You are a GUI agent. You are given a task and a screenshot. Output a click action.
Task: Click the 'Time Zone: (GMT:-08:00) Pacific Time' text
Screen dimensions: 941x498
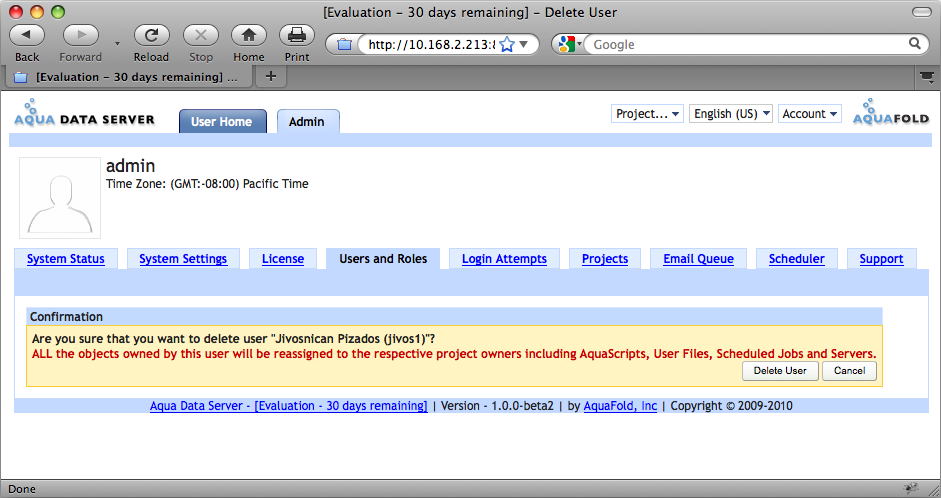(x=207, y=184)
